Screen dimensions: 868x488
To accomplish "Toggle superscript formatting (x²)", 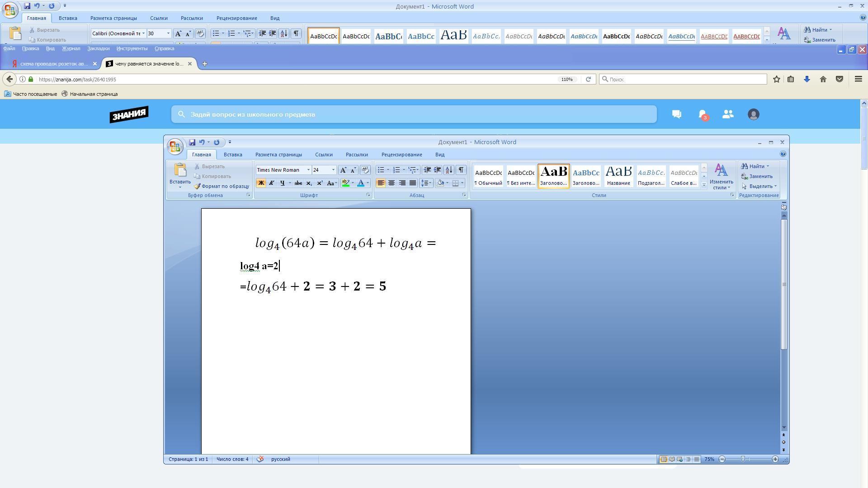I will tap(320, 183).
